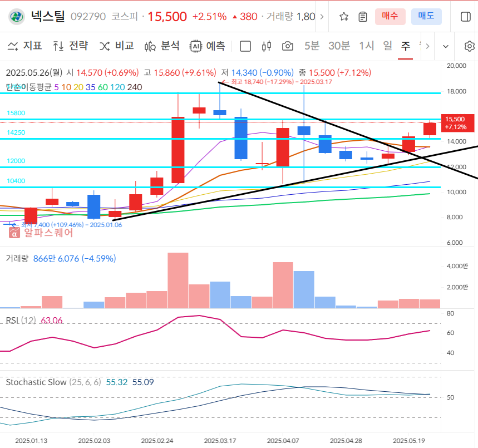
Task: Select moving average period 120
Action: [x=117, y=87]
